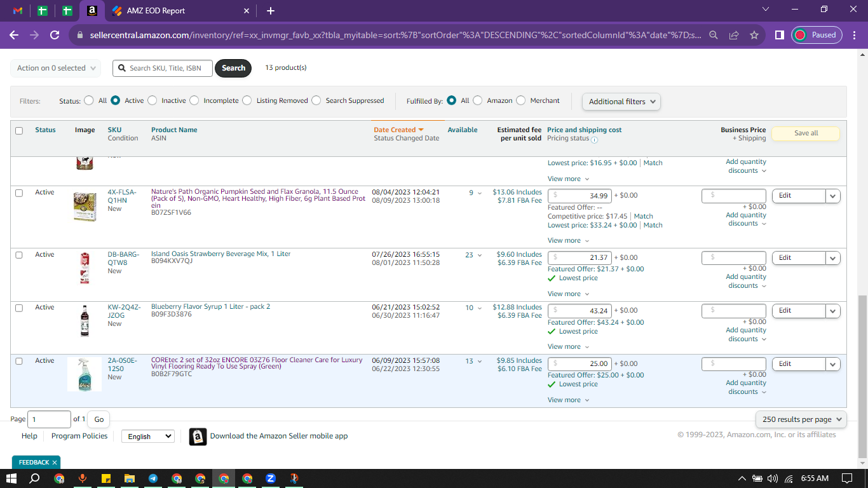Viewport: 868px width, 488px height.
Task: Expand View more for COREtec pricing
Action: (x=568, y=400)
